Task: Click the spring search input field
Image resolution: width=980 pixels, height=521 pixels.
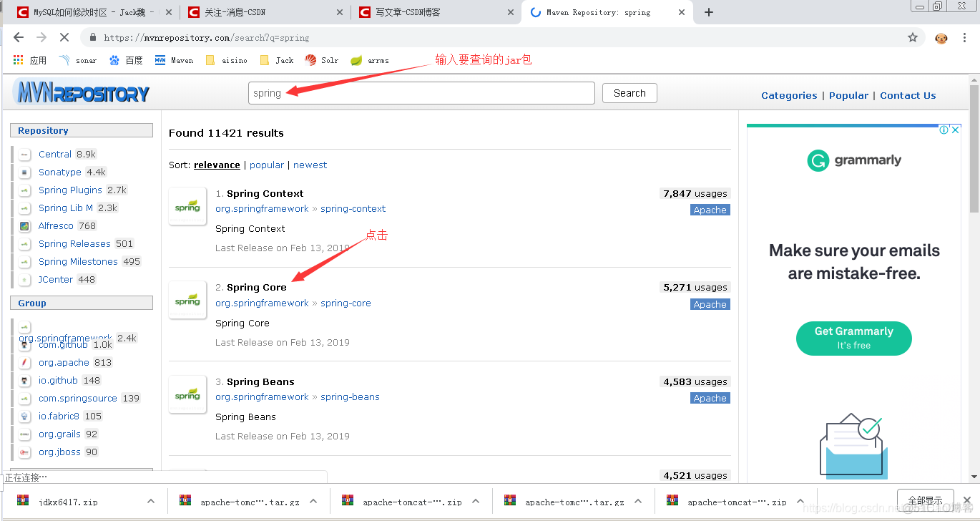Action: click(421, 93)
